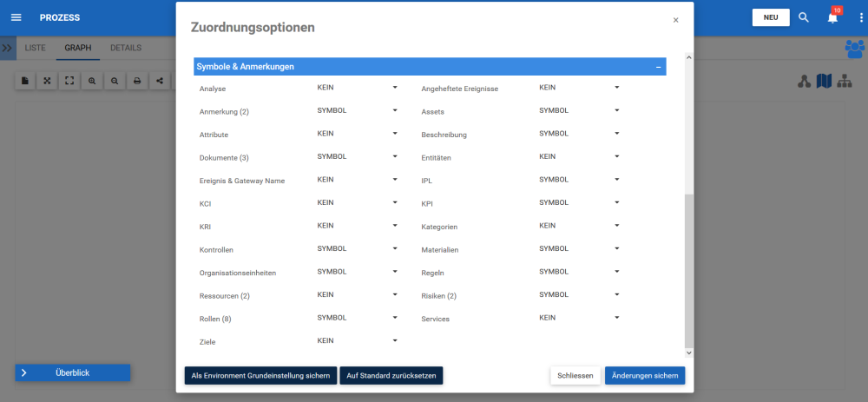Collapse the Symbole & Anmerkungen section
Image resolution: width=868 pixels, height=402 pixels.
tap(658, 67)
